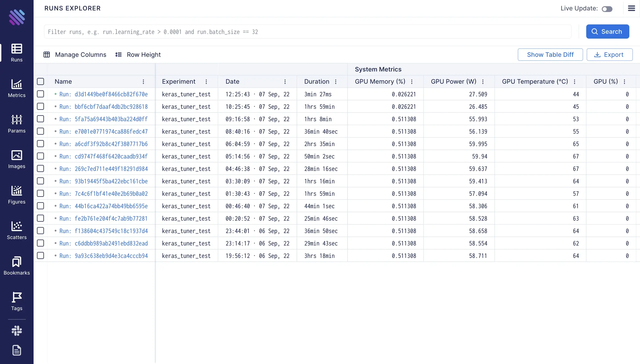Check the box for run 269c7ed711e449f18291d984
Image resolution: width=640 pixels, height=364 pixels.
pos(40,168)
